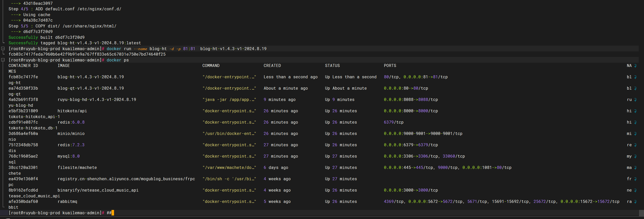The height and width of the screenshot is (219, 644).
Task: Click the wrap arrow icon on the minio/minio row
Action: 635,134
